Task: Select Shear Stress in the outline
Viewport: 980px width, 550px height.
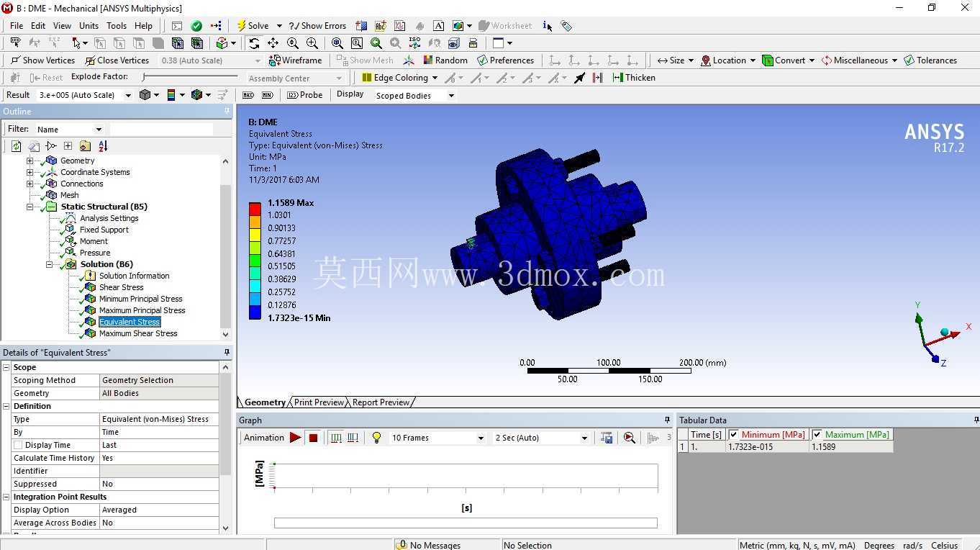Action: [x=121, y=287]
